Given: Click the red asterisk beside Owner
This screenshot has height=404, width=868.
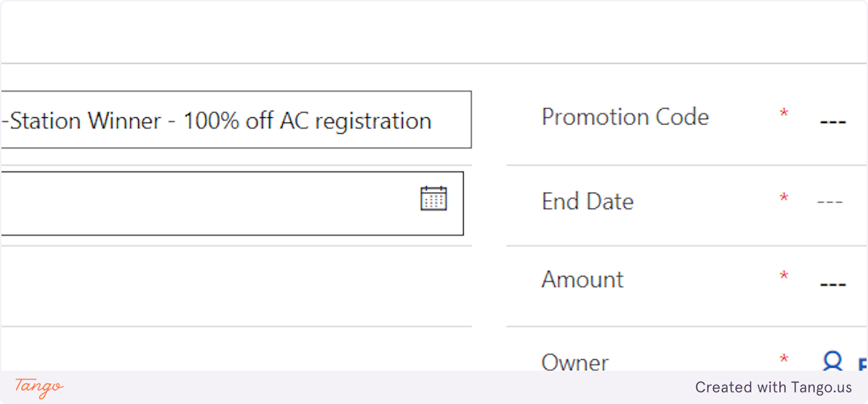Looking at the screenshot, I should coord(784,359).
